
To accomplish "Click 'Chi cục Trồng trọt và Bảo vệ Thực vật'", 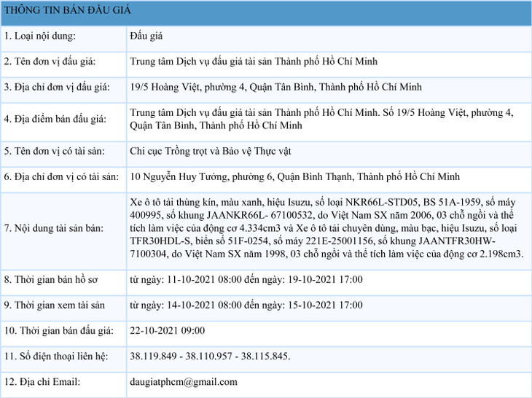I will coord(211,151).
